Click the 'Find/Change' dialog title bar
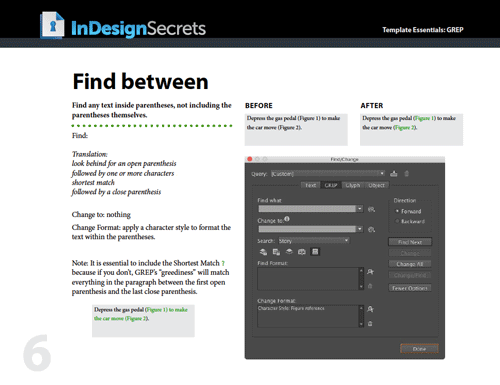Image resolution: width=500 pixels, height=385 pixels. coord(345,159)
